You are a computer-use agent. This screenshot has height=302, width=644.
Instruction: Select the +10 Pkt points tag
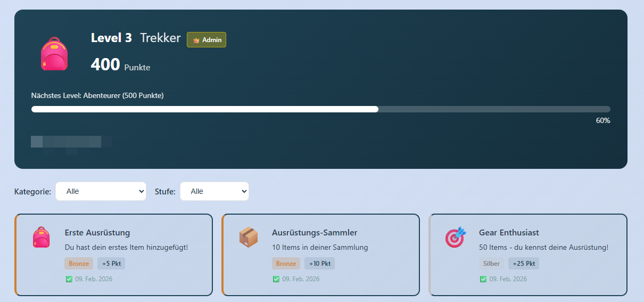319,264
